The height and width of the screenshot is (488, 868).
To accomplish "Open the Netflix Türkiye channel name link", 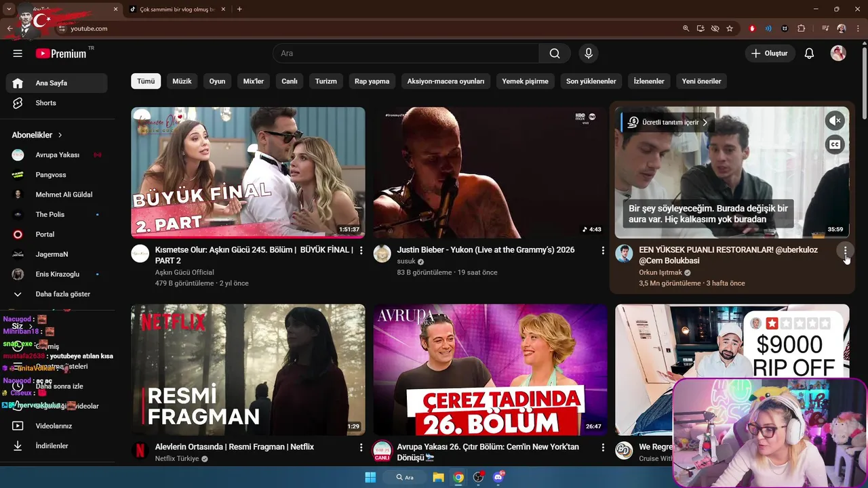I will pyautogui.click(x=177, y=459).
